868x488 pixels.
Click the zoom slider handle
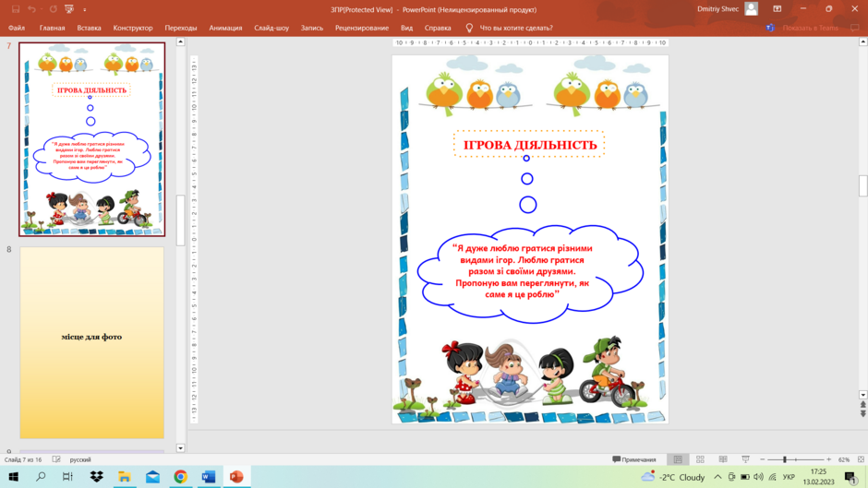(x=785, y=459)
